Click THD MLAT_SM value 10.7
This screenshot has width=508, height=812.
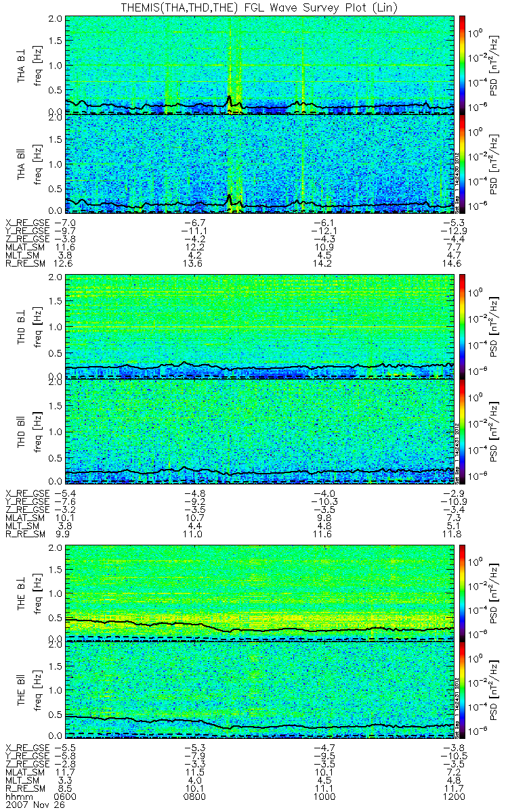(x=194, y=517)
